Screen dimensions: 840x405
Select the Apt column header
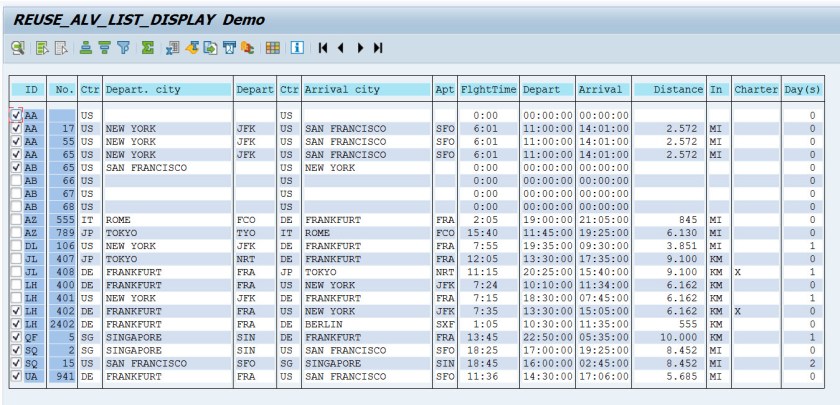coord(445,89)
